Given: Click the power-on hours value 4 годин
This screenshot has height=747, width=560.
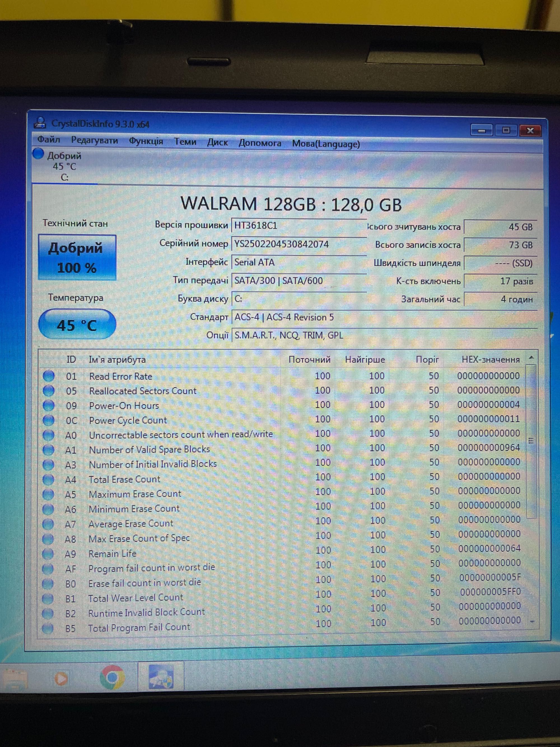Looking at the screenshot, I should [x=500, y=299].
